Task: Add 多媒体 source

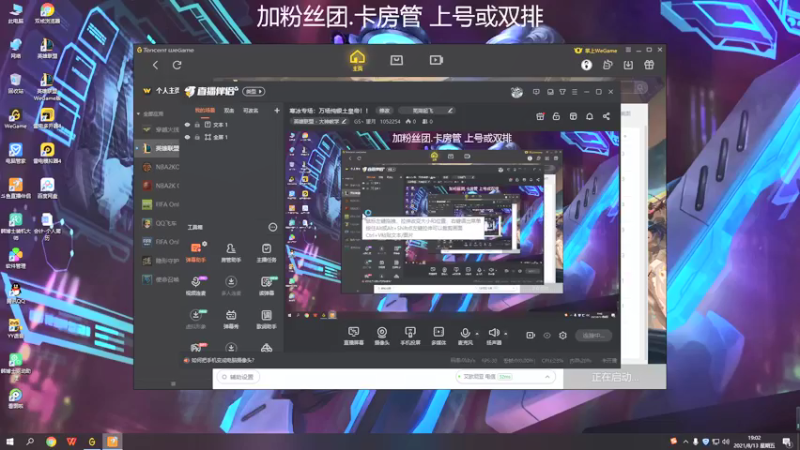Action: click(438, 336)
